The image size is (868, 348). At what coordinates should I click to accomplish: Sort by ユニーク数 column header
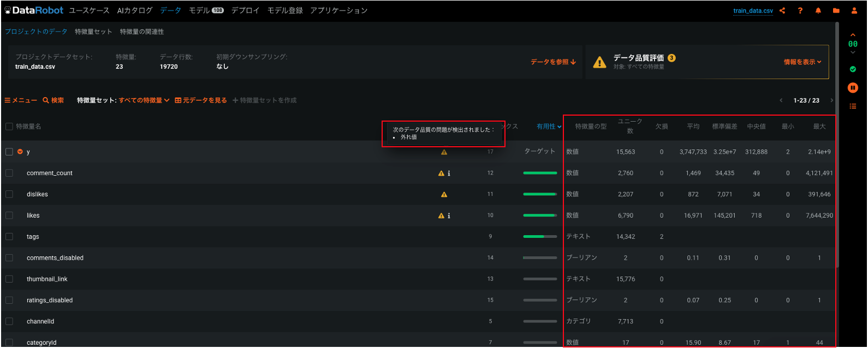[x=630, y=126]
